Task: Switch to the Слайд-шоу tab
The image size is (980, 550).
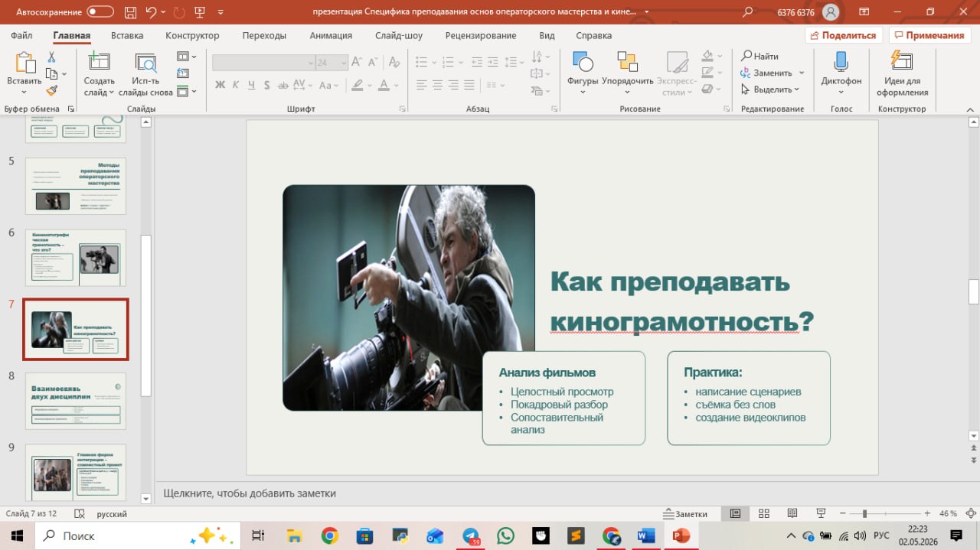Action: [399, 36]
